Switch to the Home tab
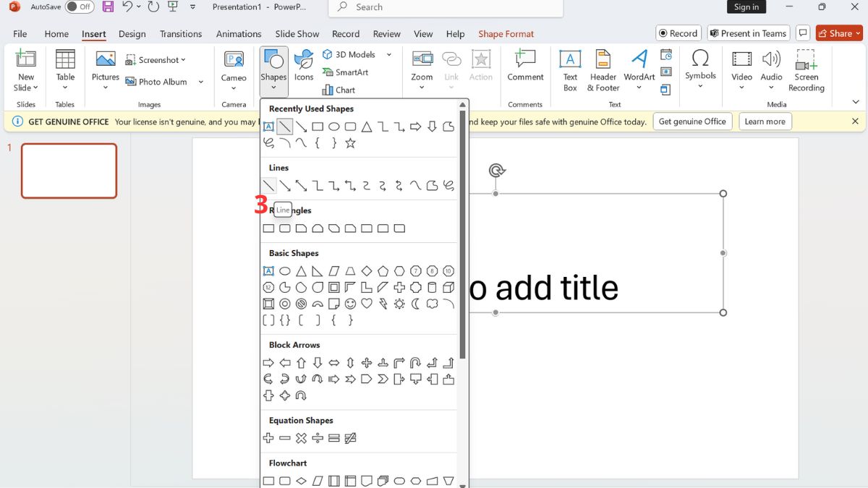 (56, 34)
